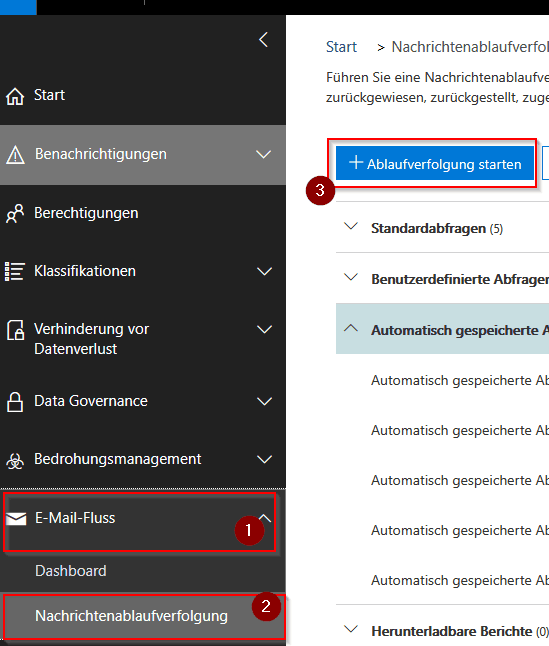Click the Klassifikationen list icon
The width and height of the screenshot is (549, 646).
14,272
